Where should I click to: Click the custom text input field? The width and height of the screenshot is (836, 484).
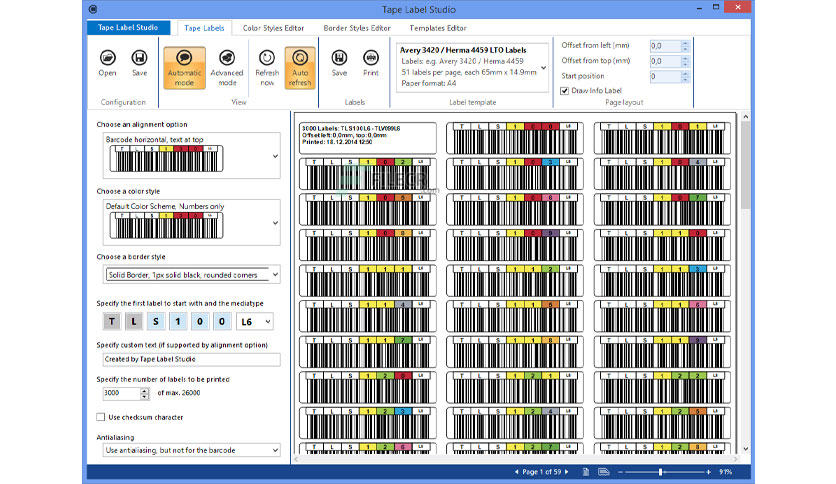pos(191,359)
